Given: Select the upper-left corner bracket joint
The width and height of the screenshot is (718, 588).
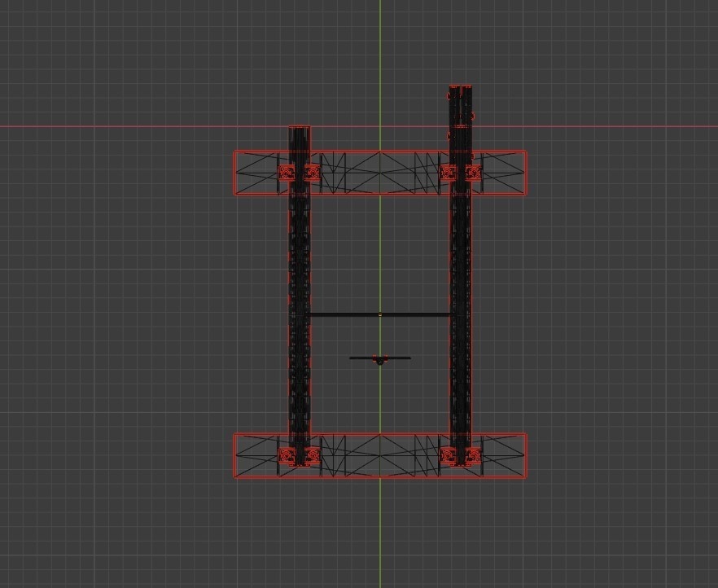Looking at the screenshot, I should pos(287,173).
